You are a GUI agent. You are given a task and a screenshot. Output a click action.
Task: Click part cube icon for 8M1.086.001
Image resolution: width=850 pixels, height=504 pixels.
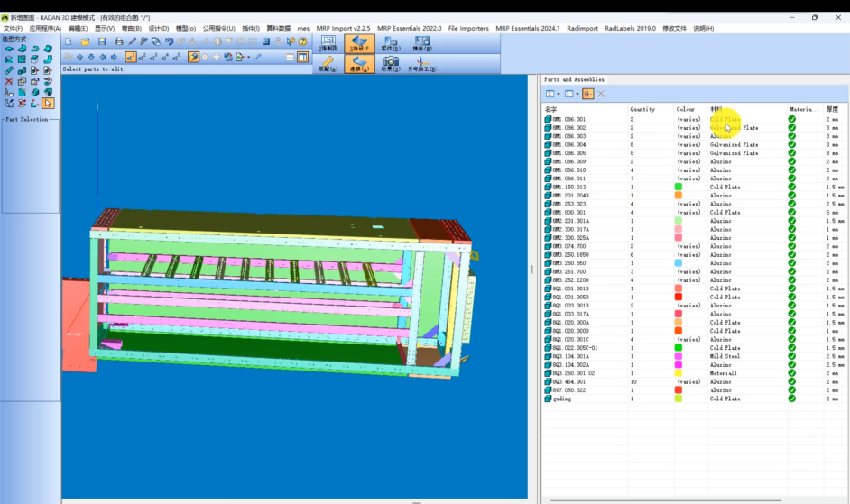[x=548, y=119]
